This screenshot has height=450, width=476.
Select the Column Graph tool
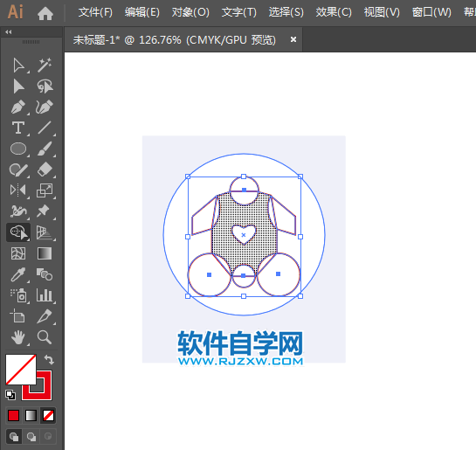[45, 295]
